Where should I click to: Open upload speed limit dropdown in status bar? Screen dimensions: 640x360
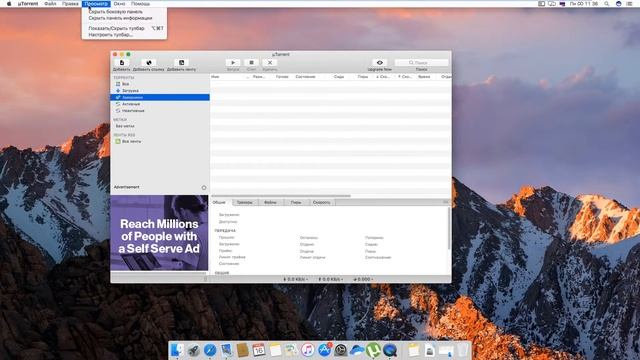(x=331, y=279)
